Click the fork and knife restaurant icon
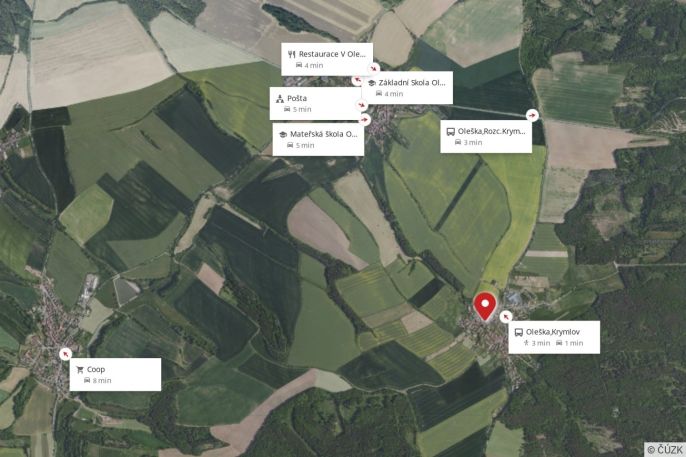This screenshot has width=686, height=457. [x=292, y=55]
